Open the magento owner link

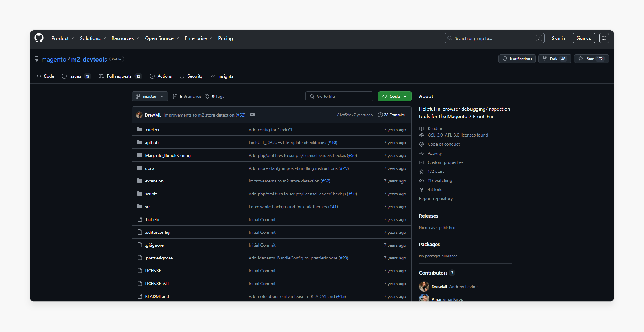[x=54, y=59]
